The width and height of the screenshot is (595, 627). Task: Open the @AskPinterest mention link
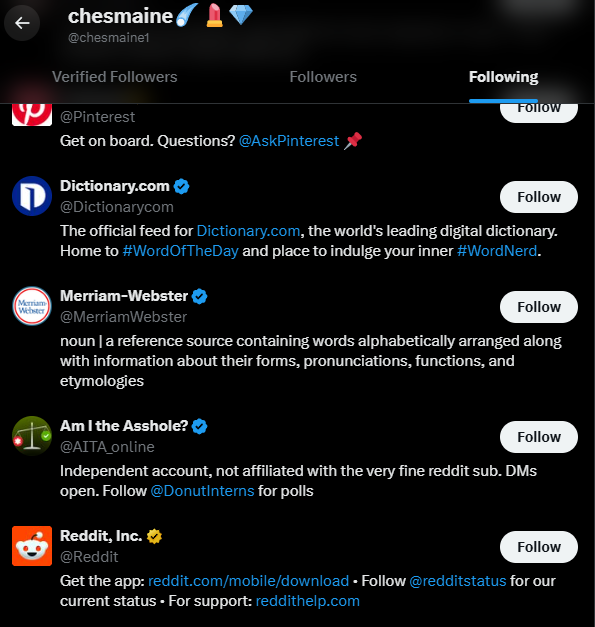[289, 141]
